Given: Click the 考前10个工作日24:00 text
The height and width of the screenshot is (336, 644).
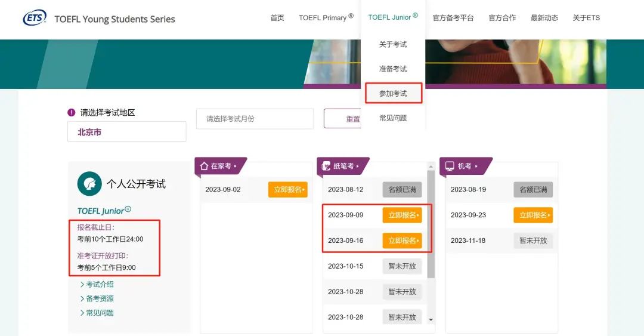Looking at the screenshot, I should click(x=110, y=239).
